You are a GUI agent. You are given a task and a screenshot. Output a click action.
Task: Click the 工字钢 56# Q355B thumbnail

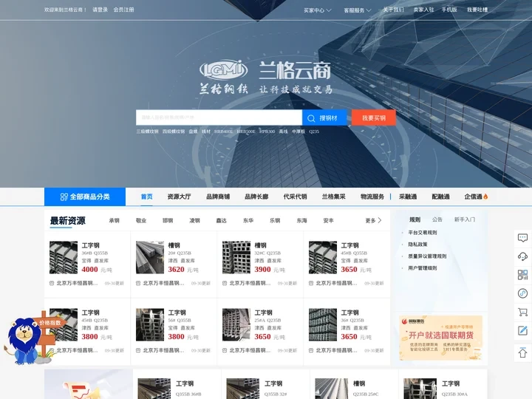(150, 324)
